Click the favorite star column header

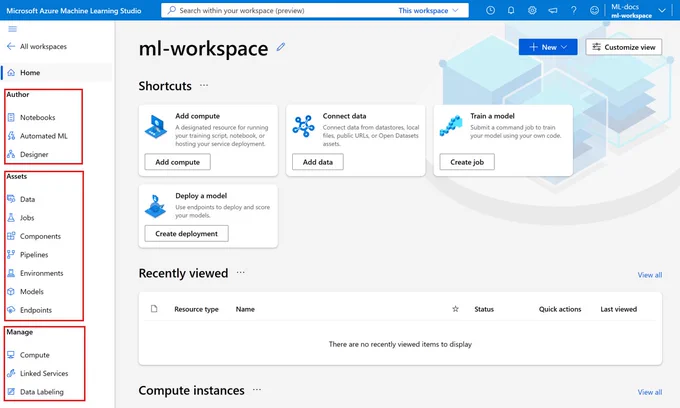tap(455, 309)
